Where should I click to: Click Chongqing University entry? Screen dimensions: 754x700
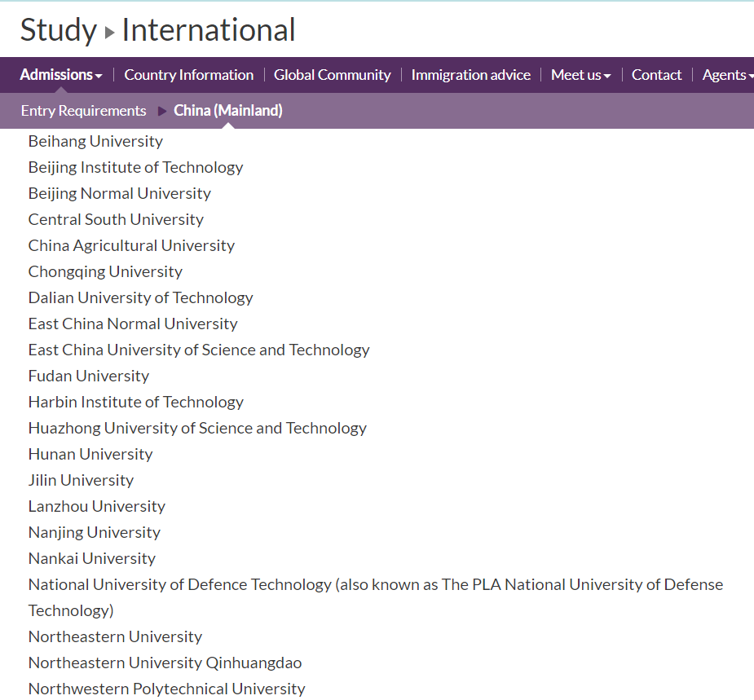(105, 271)
